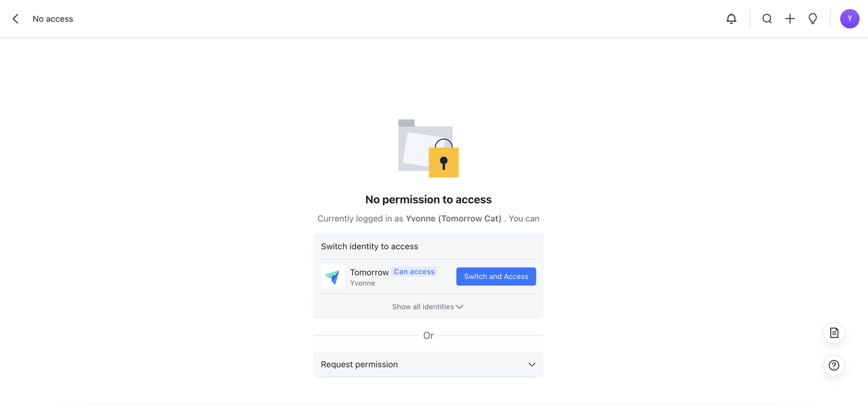Screen dimensions: 868x406
Task: Click the plus create icon
Action: [x=790, y=19]
